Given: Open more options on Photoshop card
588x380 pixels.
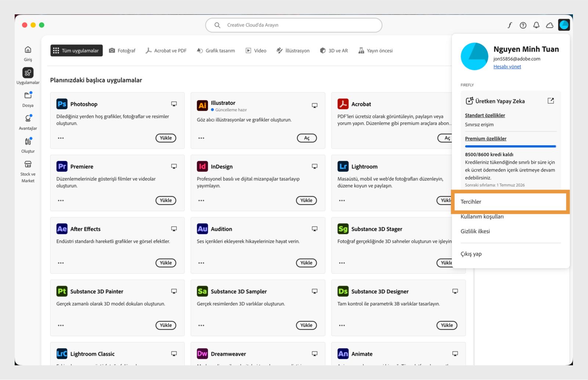Looking at the screenshot, I should [x=61, y=138].
